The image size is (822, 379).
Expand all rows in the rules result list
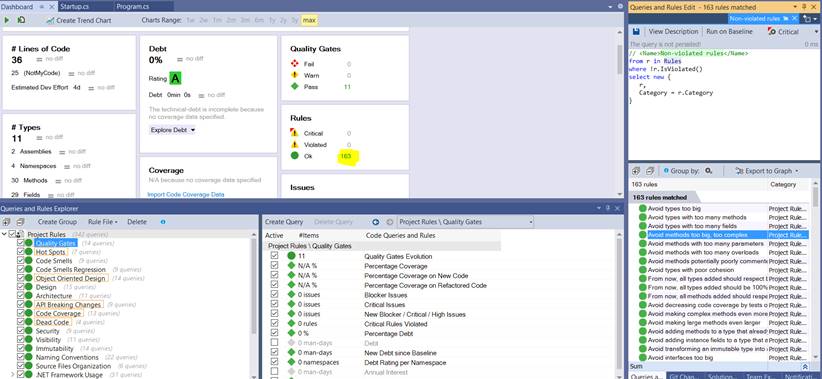tap(636, 171)
